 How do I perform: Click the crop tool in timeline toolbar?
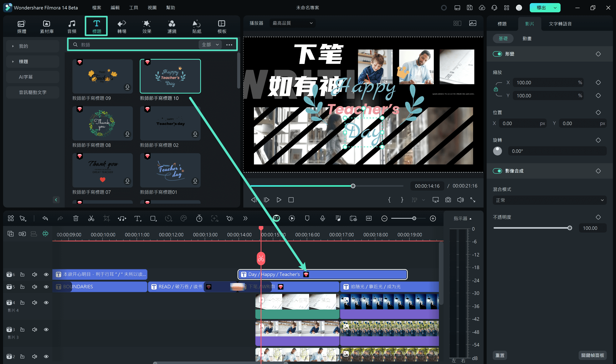coord(107,218)
